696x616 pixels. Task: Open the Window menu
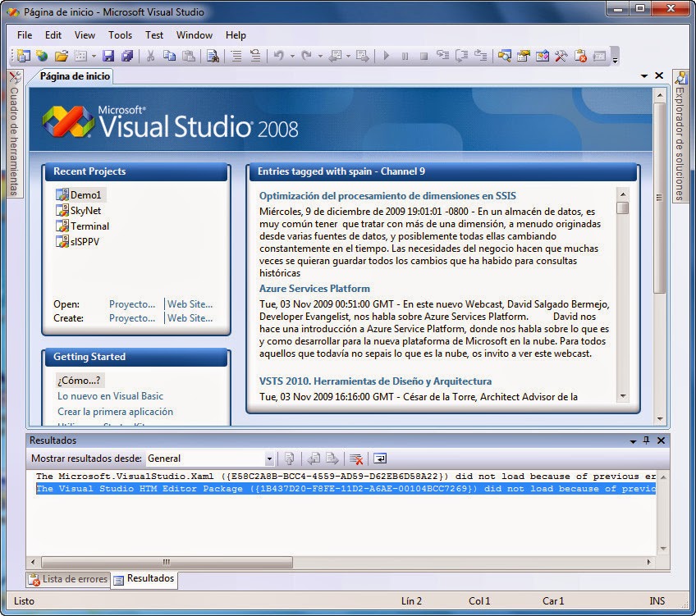(195, 35)
